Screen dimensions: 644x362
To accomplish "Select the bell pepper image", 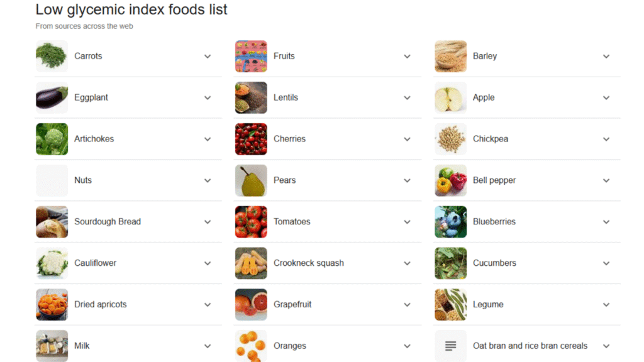I will pos(450,180).
